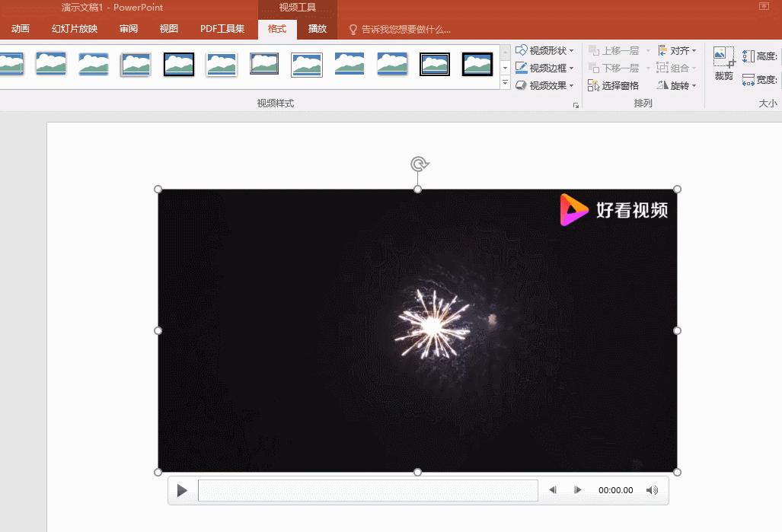The image size is (782, 532).
Task: Switch to the 幻灯片放映 tab
Action: click(76, 28)
